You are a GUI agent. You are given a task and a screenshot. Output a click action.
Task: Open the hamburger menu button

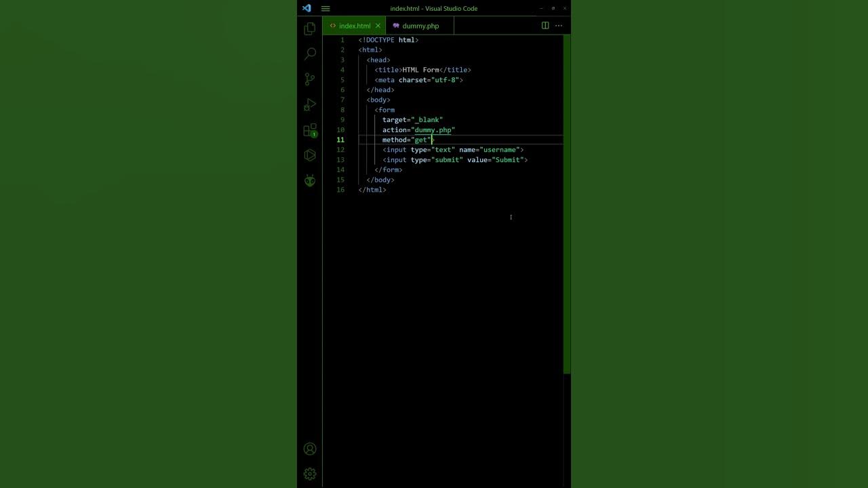(x=325, y=8)
